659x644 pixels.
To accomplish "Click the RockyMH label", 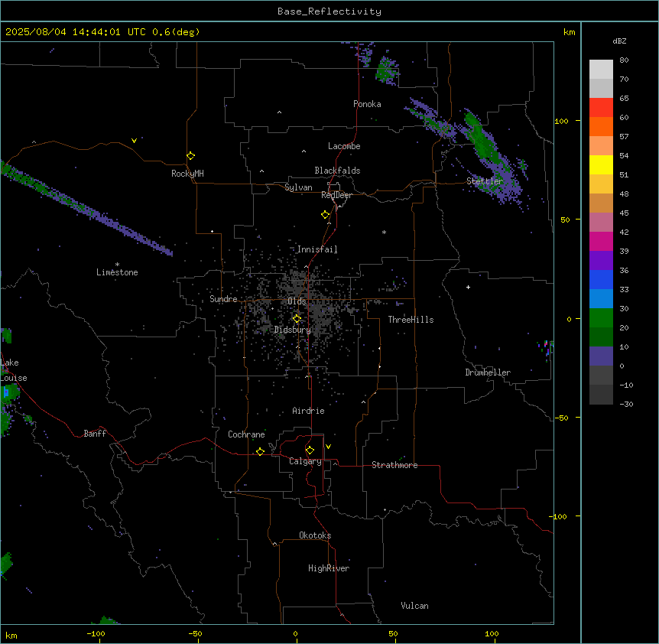I will [x=187, y=174].
